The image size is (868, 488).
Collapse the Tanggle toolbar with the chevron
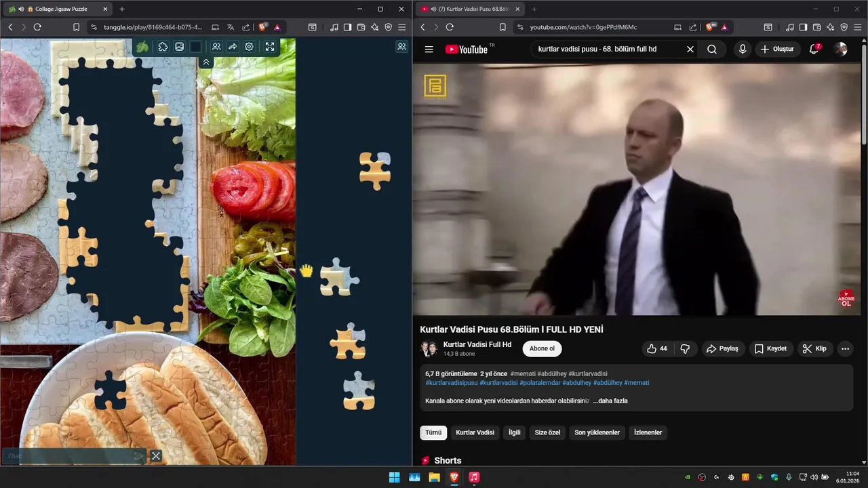[x=206, y=62]
